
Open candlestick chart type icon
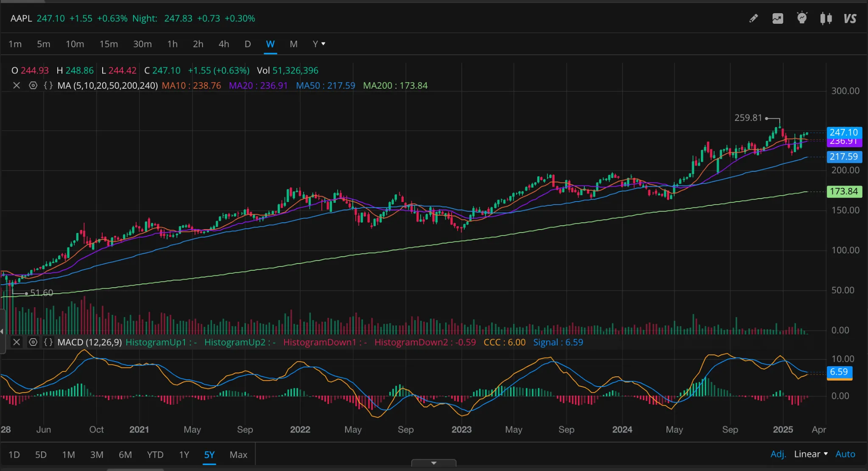click(x=826, y=18)
